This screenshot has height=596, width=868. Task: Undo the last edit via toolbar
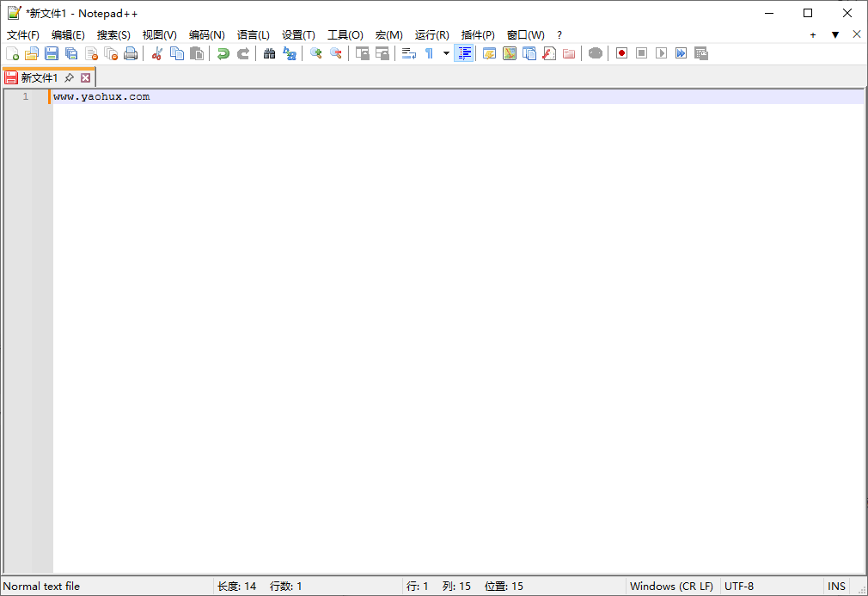coord(223,52)
